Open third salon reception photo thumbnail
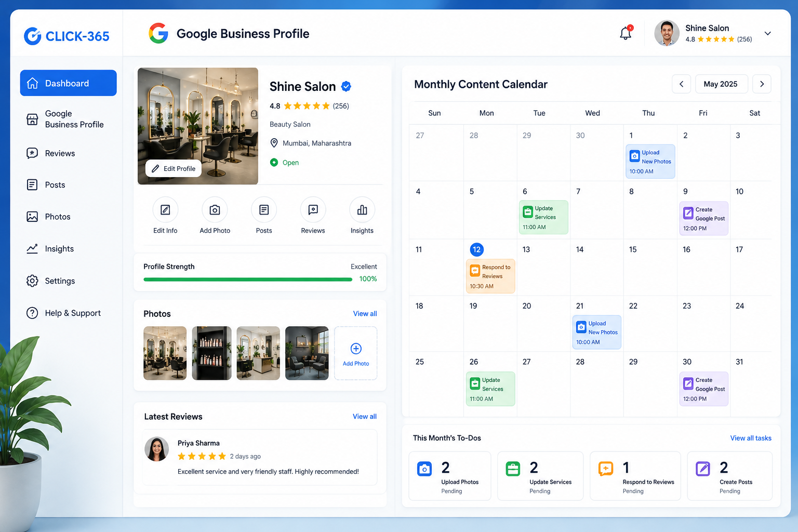 258,353
